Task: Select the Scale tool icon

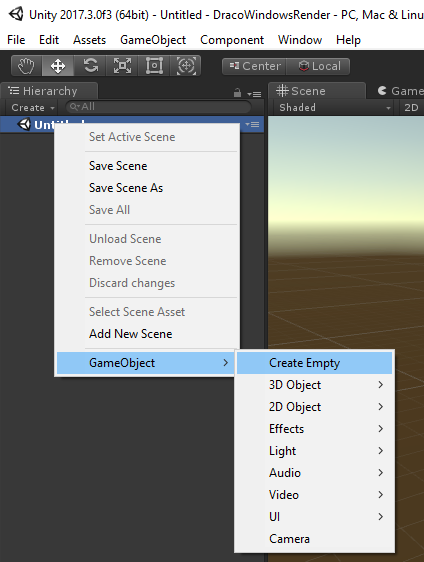Action: pos(122,66)
